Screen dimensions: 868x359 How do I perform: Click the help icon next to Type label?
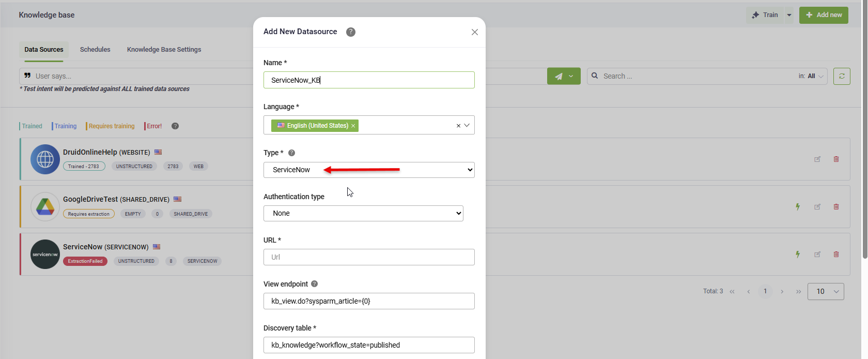pos(291,153)
